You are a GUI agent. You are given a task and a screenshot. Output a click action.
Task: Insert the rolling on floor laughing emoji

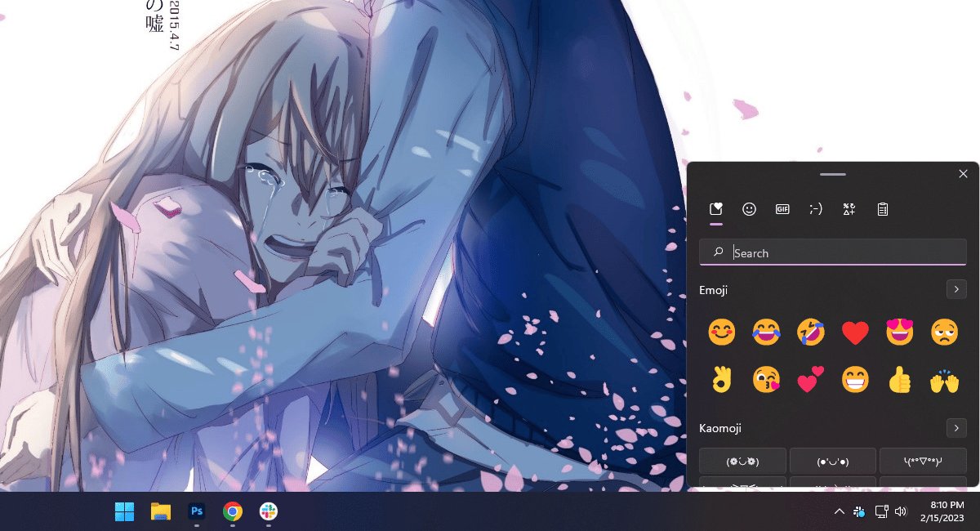tap(810, 332)
